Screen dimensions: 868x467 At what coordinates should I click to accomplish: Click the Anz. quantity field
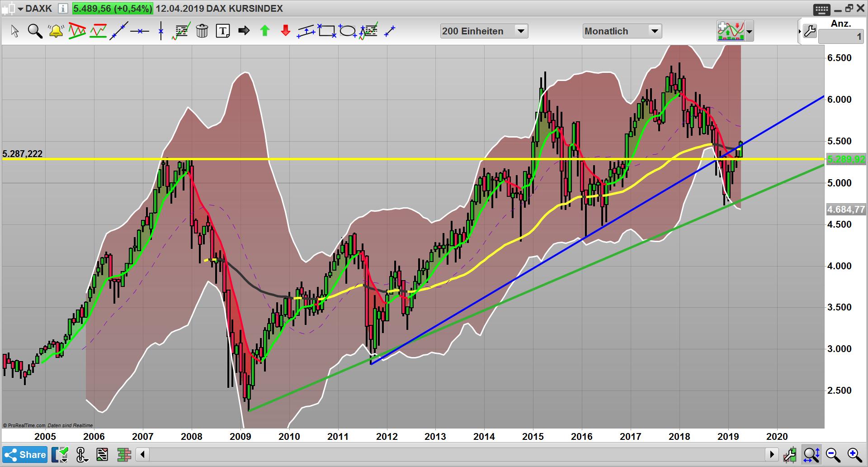841,37
